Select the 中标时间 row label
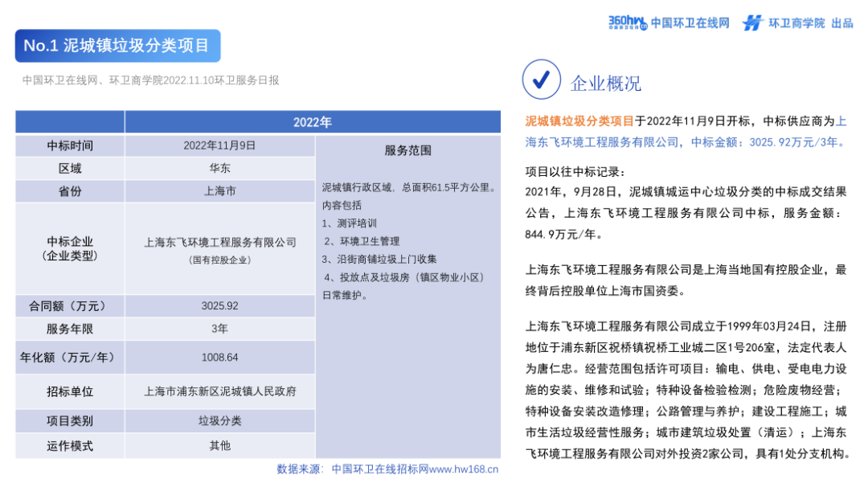 (x=70, y=145)
